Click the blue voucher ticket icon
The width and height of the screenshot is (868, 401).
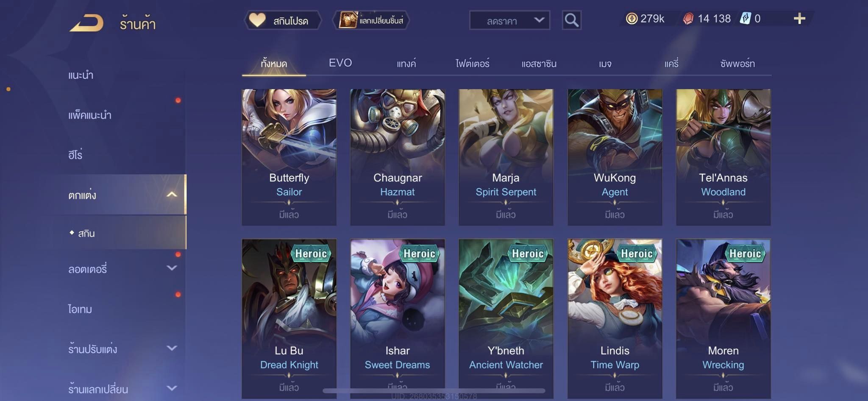pyautogui.click(x=745, y=19)
